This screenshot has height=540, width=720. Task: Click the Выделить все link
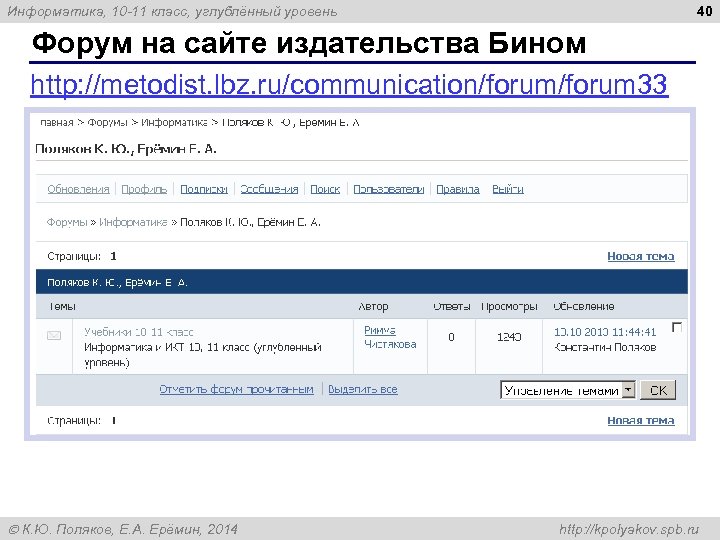363,389
